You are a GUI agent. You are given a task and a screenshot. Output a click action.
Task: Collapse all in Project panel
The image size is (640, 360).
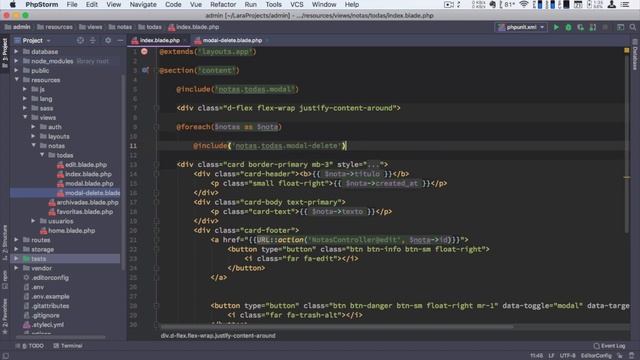(93, 40)
